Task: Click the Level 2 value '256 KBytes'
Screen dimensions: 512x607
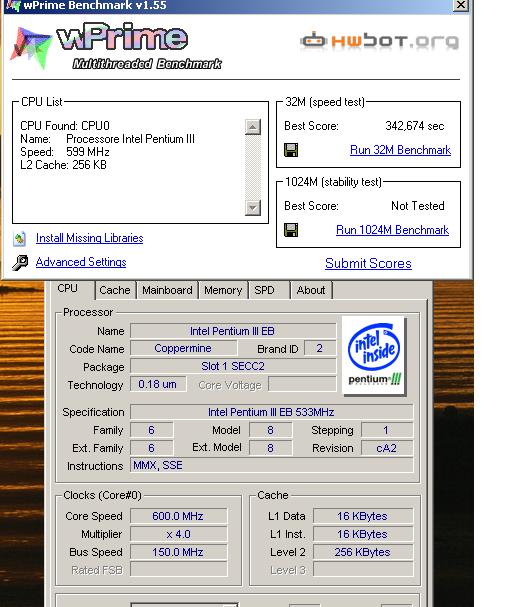Action: (363, 552)
